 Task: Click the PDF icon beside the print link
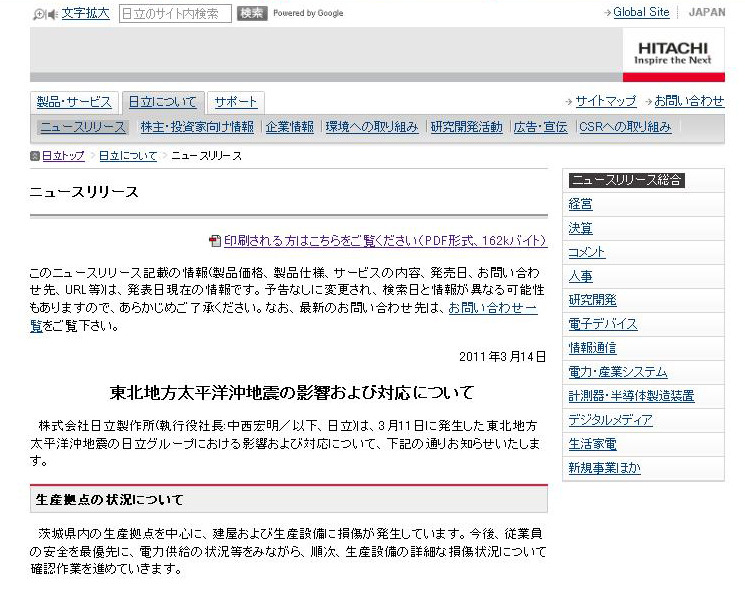pyautogui.click(x=215, y=241)
